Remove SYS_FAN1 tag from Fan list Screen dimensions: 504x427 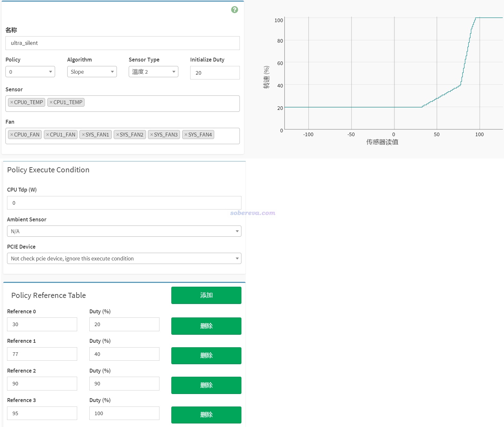pos(83,135)
